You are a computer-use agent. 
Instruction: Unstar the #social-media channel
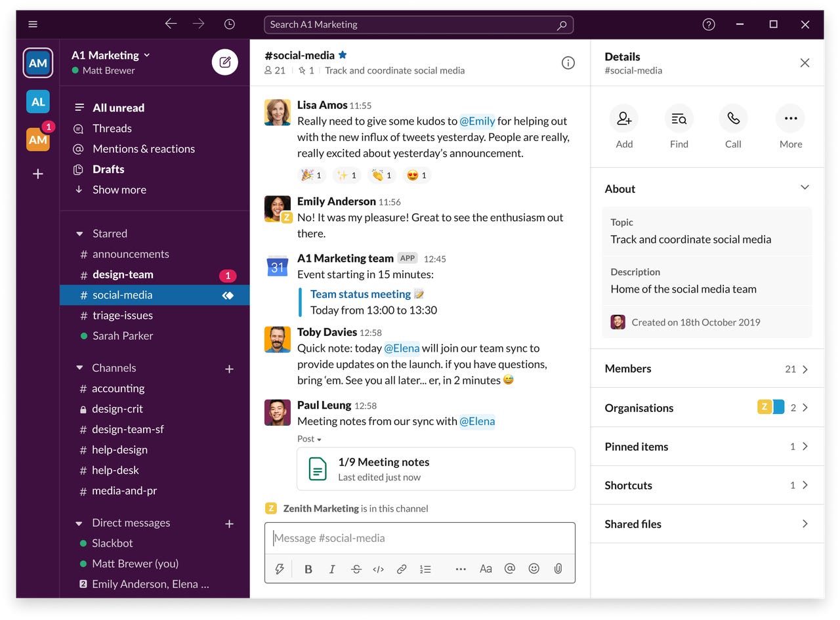[x=342, y=54]
